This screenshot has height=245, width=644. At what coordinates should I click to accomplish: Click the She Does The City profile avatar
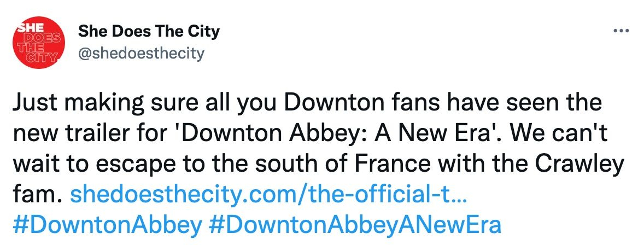click(39, 43)
